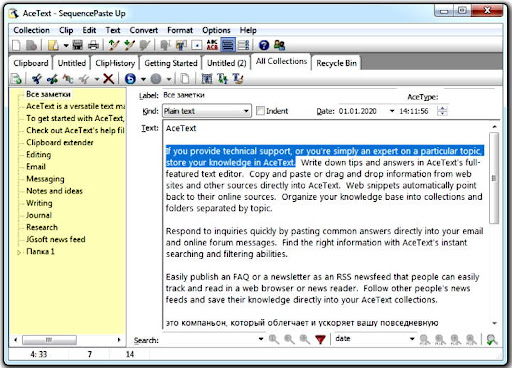Click the scissors icon with green plus
The height and width of the screenshot is (368, 512).
coord(52,79)
